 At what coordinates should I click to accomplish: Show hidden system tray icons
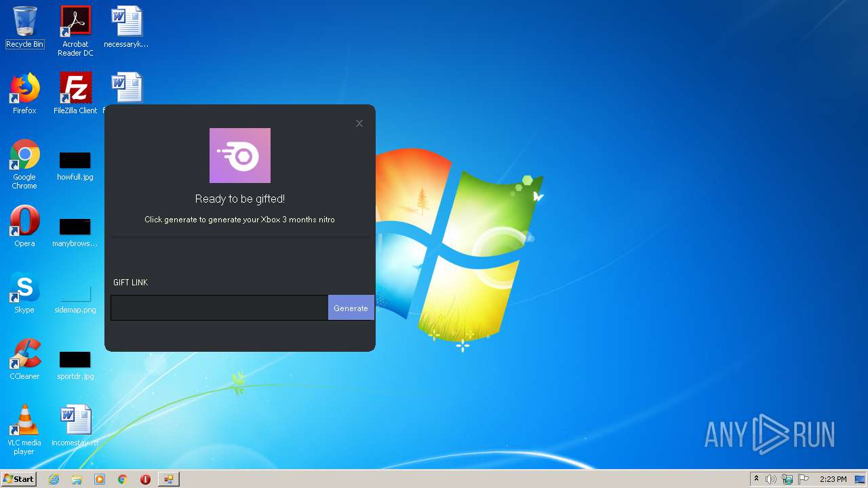click(x=756, y=479)
